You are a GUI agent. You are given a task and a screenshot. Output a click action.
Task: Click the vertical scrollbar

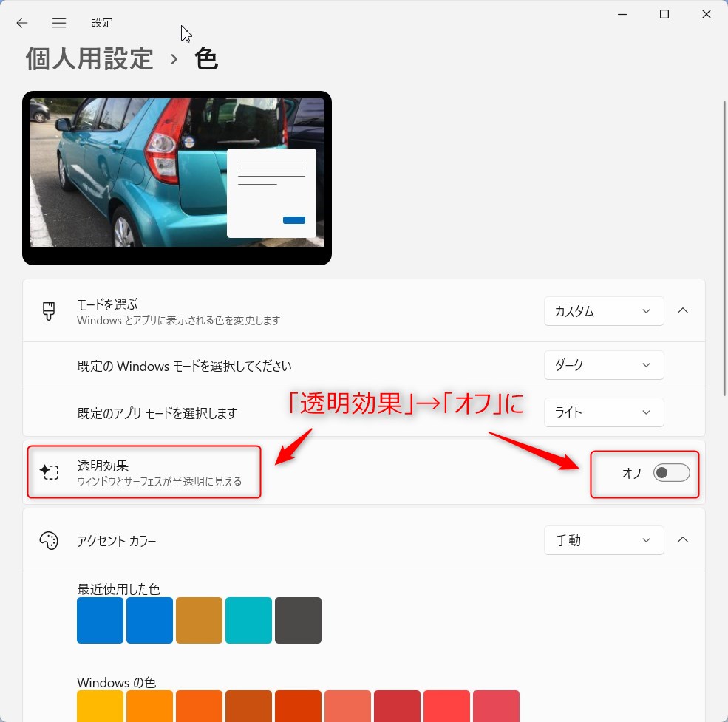point(725,248)
